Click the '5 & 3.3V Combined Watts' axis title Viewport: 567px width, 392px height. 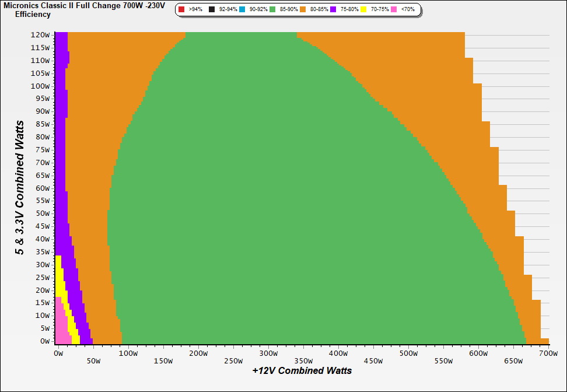[x=20, y=187]
